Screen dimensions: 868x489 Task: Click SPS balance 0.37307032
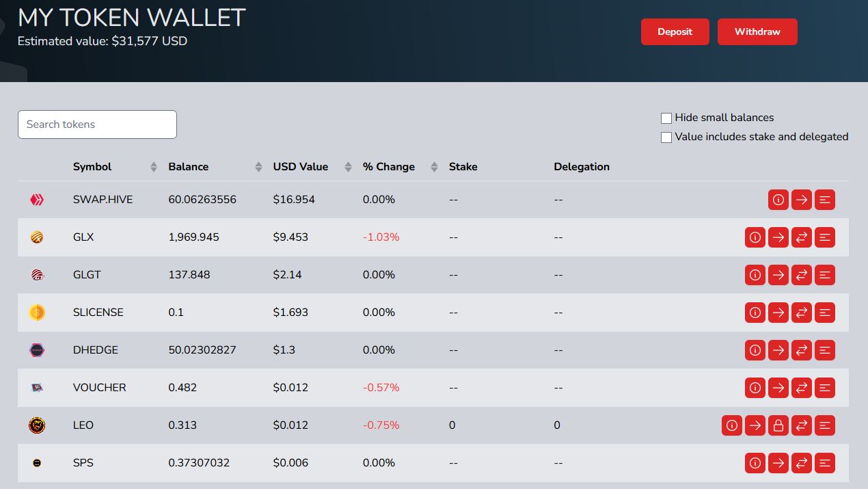click(199, 463)
